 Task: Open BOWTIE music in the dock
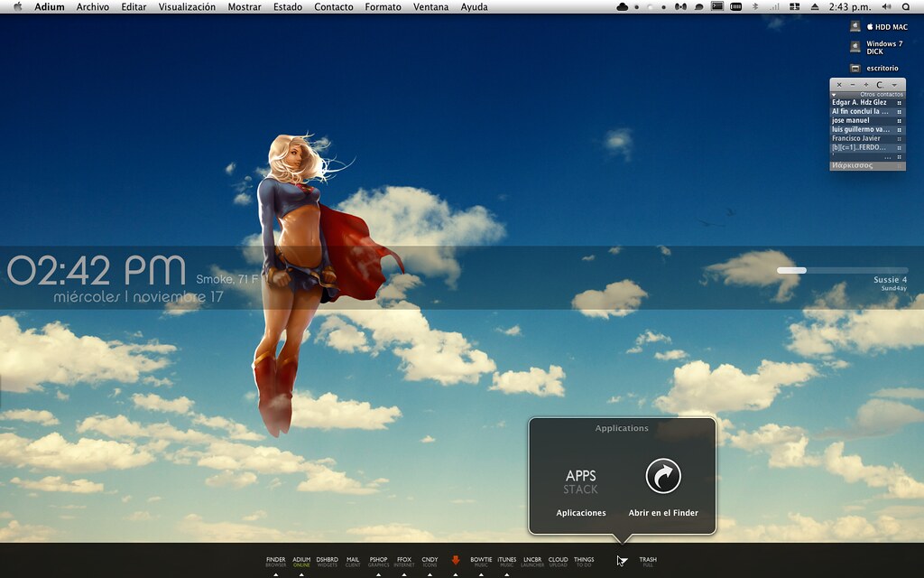pos(481,562)
